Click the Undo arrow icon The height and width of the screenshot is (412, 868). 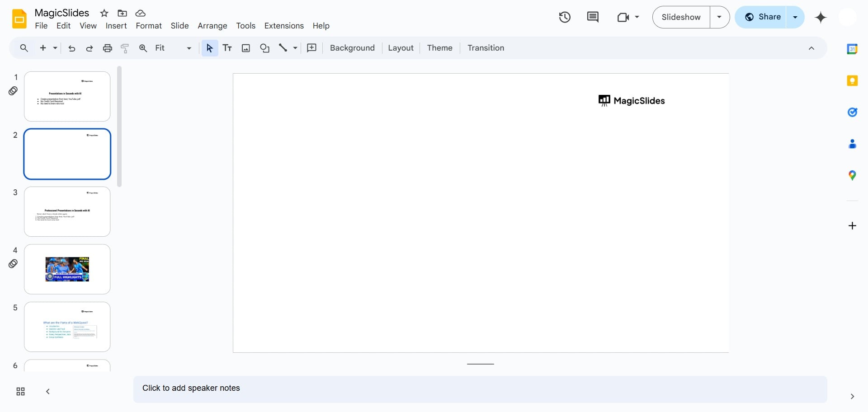71,48
